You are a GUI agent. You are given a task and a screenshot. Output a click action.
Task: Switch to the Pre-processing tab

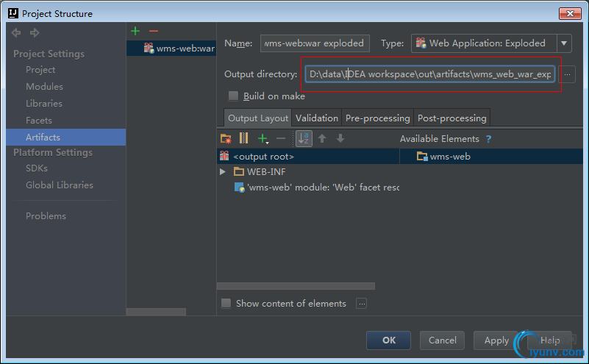coord(377,118)
